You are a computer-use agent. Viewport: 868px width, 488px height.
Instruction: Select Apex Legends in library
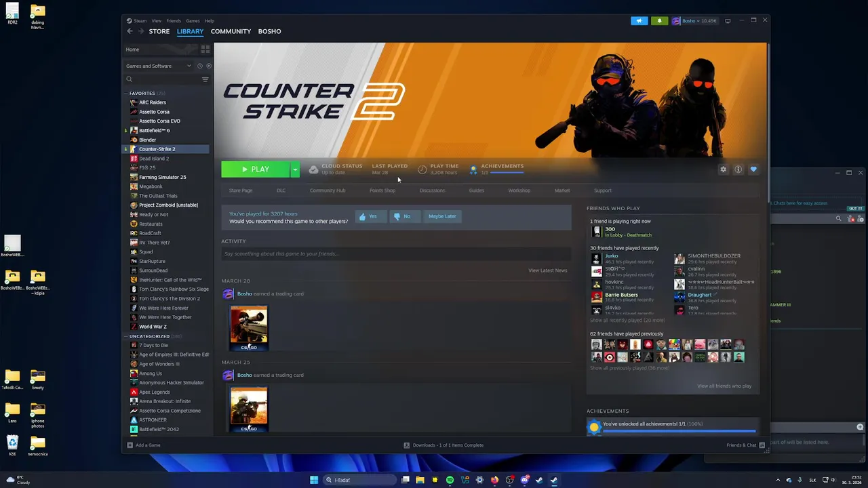(155, 392)
